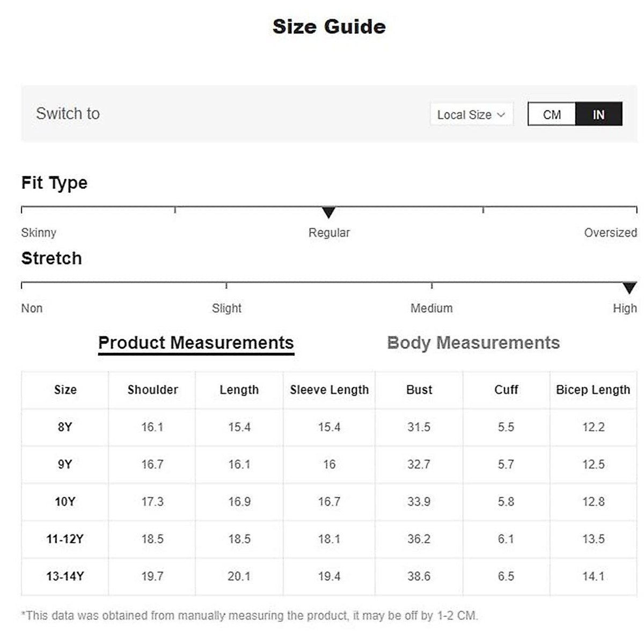Image resolution: width=644 pixels, height=644 pixels.
Task: Click the Regular fit type marker
Action: pos(328,213)
